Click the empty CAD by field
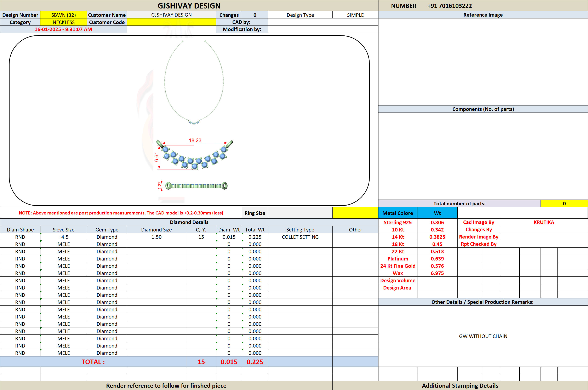 coord(323,22)
